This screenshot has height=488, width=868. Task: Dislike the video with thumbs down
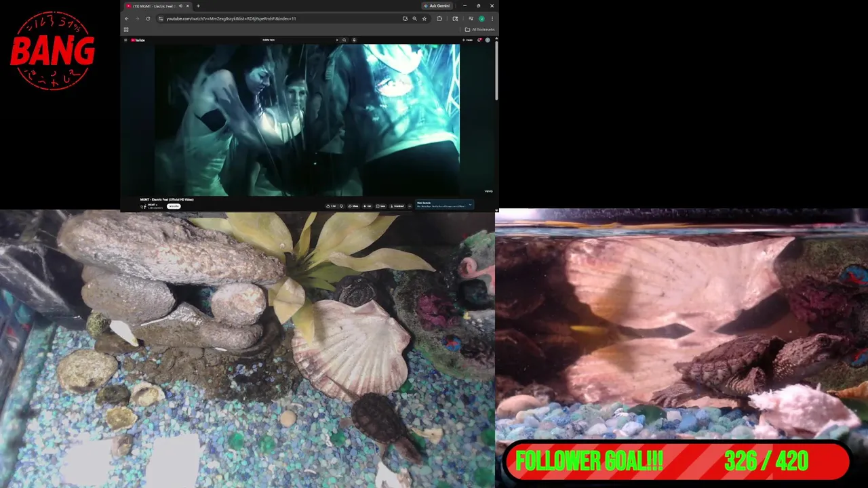[x=341, y=206]
